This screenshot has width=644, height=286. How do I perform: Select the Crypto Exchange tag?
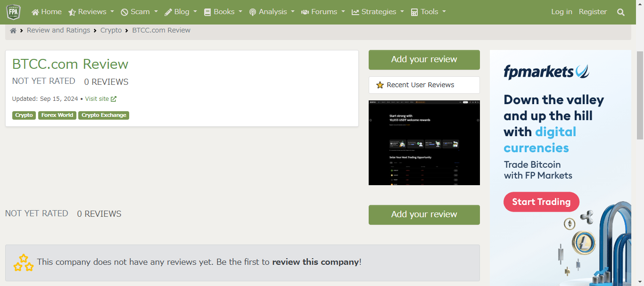[x=104, y=115]
